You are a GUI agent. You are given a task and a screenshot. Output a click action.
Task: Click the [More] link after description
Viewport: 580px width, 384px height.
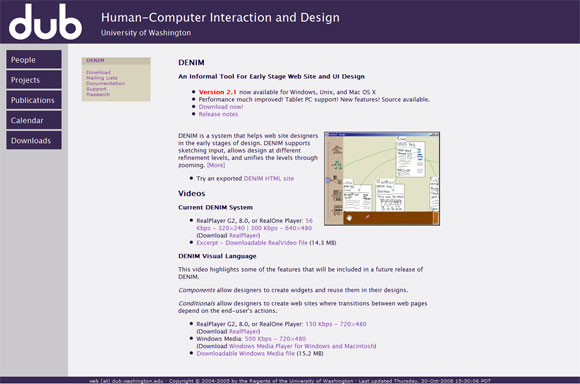click(216, 165)
